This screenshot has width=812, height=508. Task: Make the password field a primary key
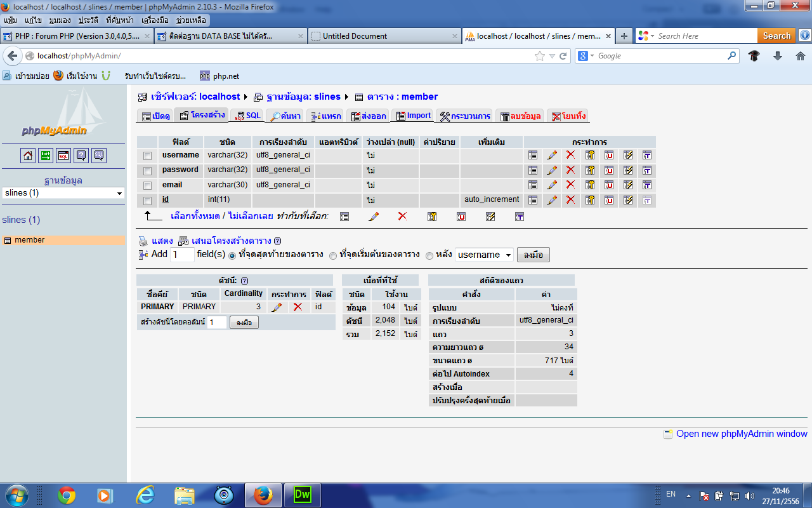click(590, 170)
